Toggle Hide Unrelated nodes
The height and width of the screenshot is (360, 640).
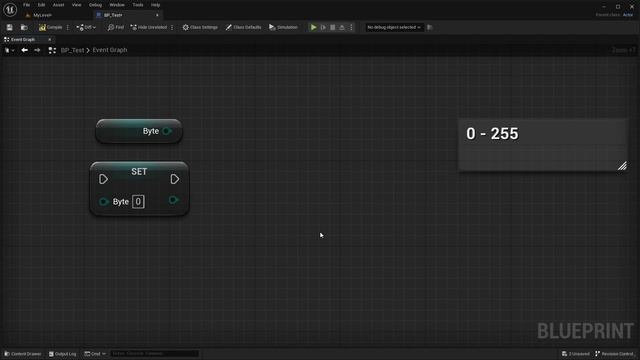(x=149, y=27)
